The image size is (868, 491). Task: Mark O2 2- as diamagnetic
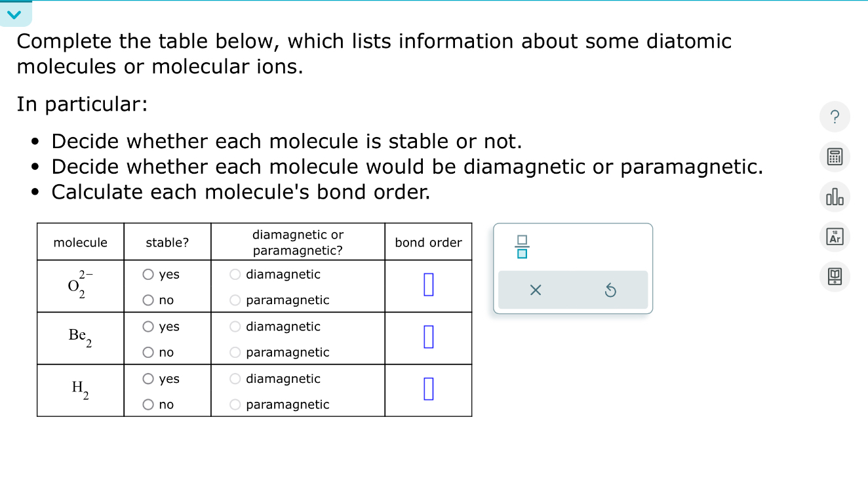[234, 274]
